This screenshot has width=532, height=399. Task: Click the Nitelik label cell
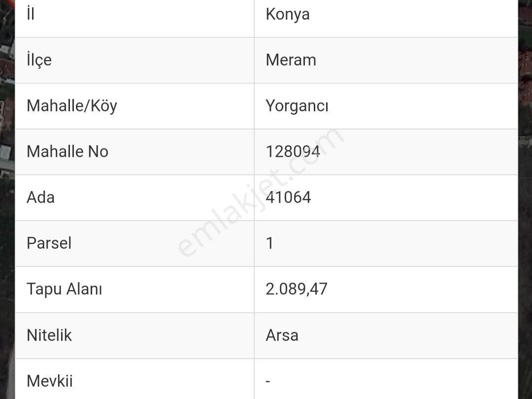[x=49, y=335]
